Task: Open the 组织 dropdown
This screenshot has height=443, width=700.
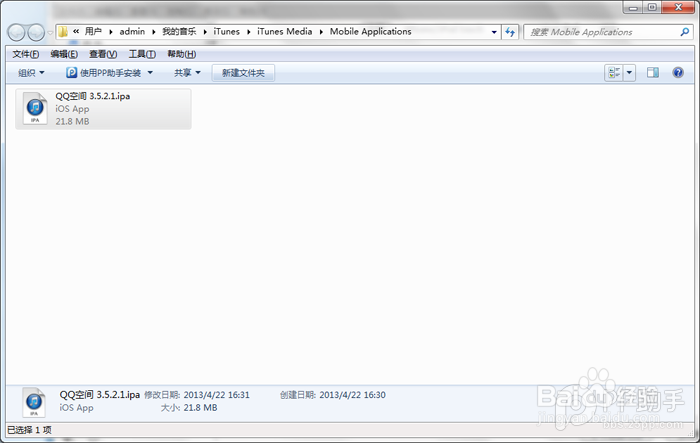Action: click(x=31, y=73)
